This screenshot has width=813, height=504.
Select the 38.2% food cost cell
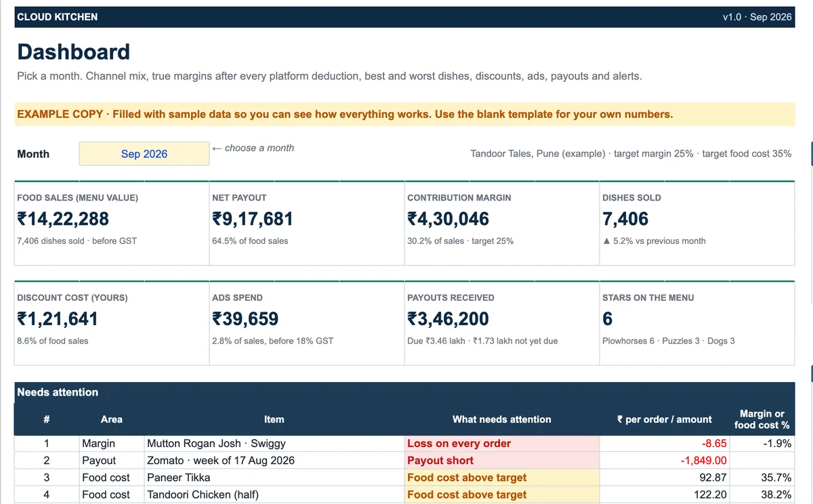(762, 495)
